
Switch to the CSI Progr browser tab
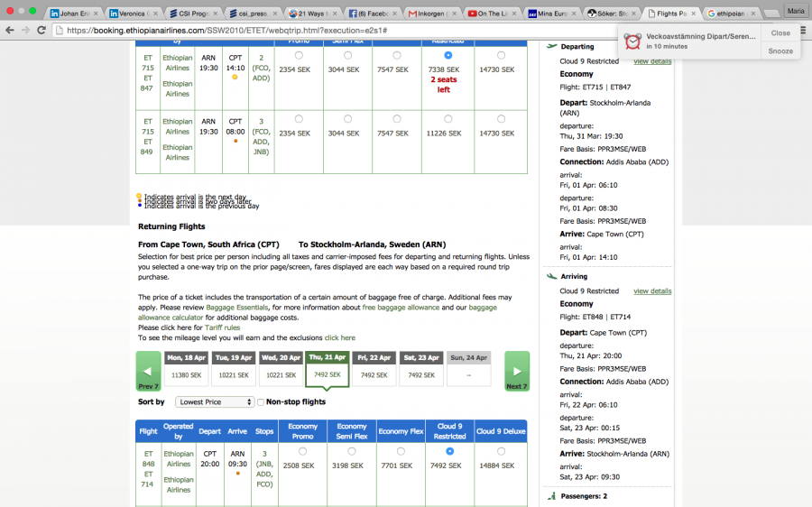coord(193,14)
